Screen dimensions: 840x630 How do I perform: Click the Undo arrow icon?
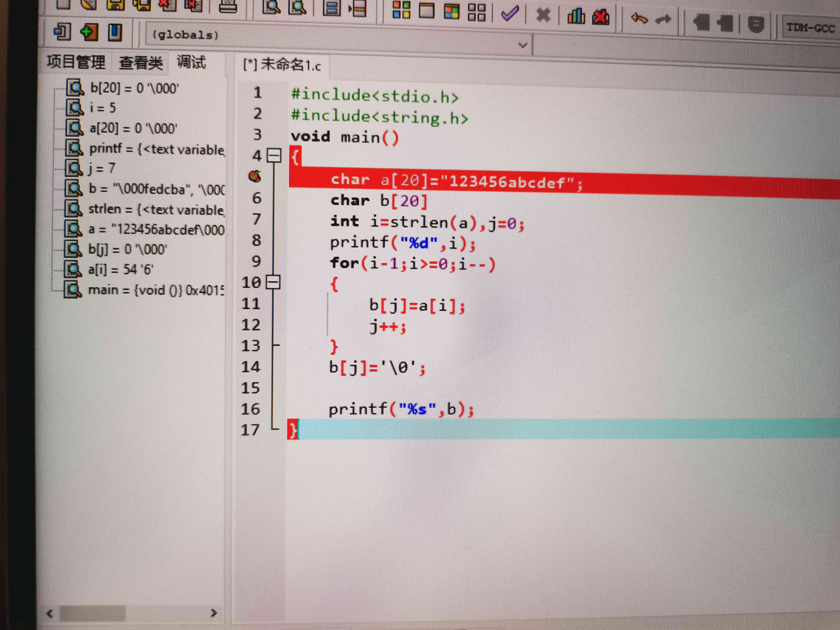pos(639,18)
